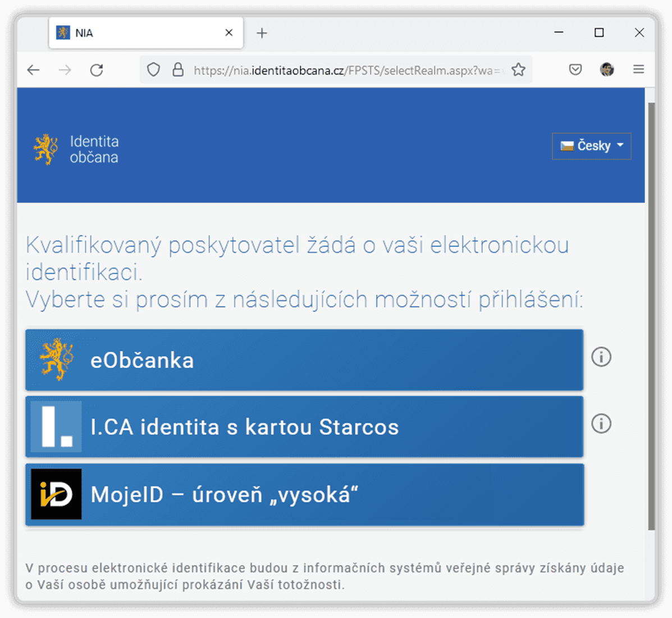Click the Identita občana header text
672x618 pixels.
pyautogui.click(x=94, y=149)
